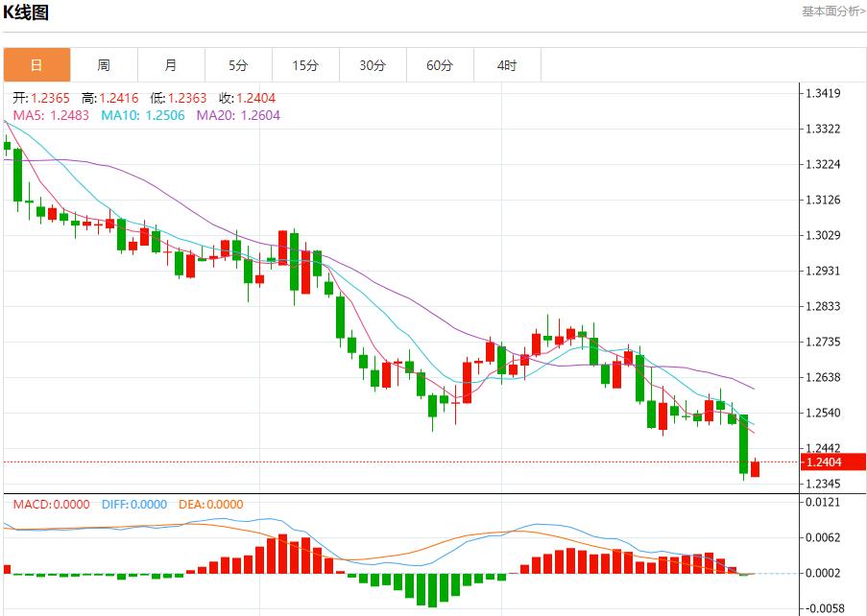Click the K线图 title heading

[26, 12]
